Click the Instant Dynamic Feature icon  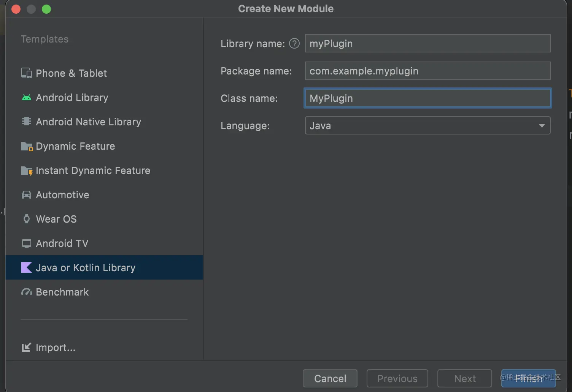tap(27, 171)
